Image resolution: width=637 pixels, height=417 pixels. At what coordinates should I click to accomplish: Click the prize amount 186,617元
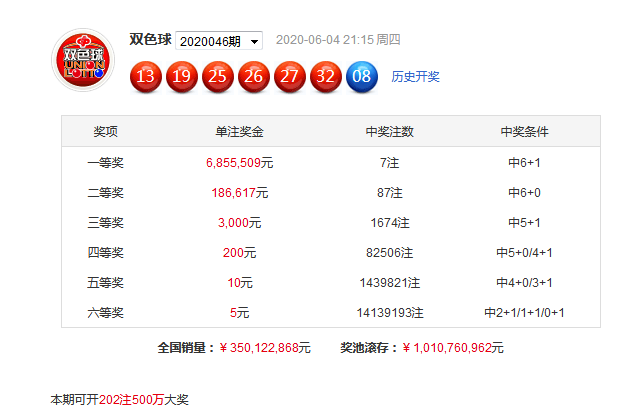(239, 193)
